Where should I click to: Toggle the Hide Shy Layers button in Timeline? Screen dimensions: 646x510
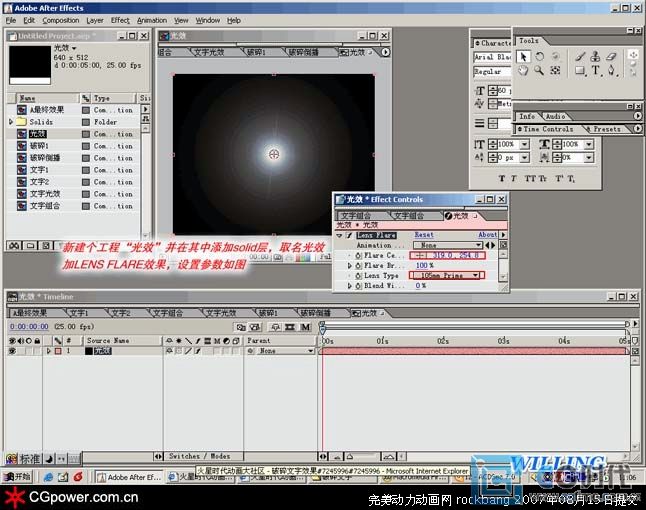275,327
